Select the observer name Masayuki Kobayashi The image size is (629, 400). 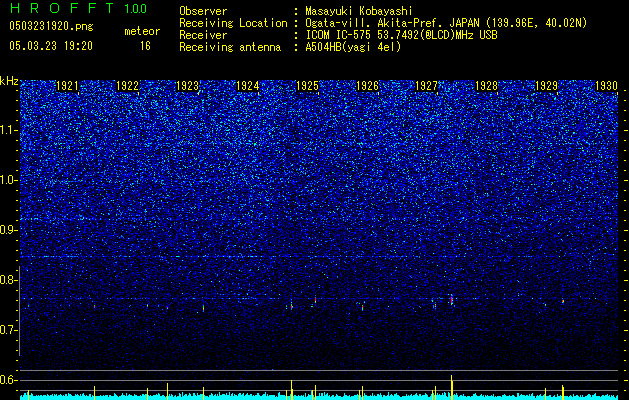pyautogui.click(x=359, y=11)
